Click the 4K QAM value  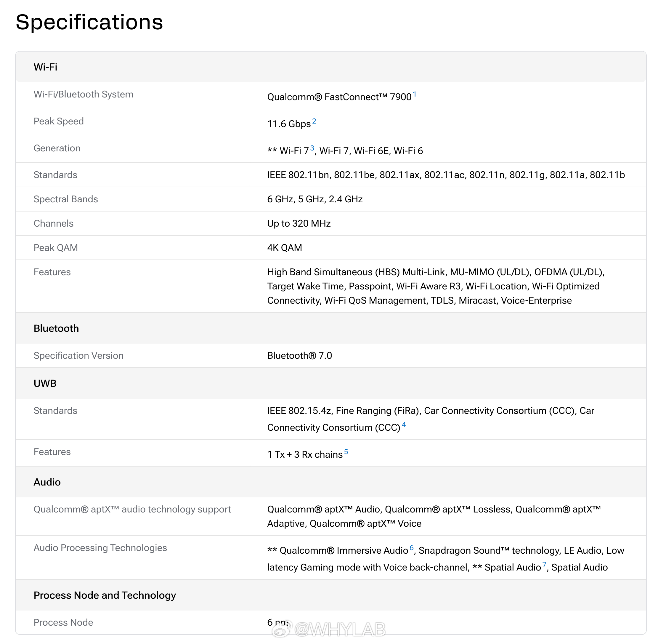(284, 248)
